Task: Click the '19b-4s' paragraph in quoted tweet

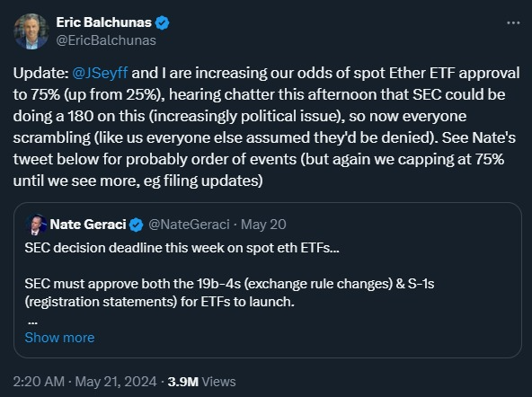Action: (x=229, y=293)
